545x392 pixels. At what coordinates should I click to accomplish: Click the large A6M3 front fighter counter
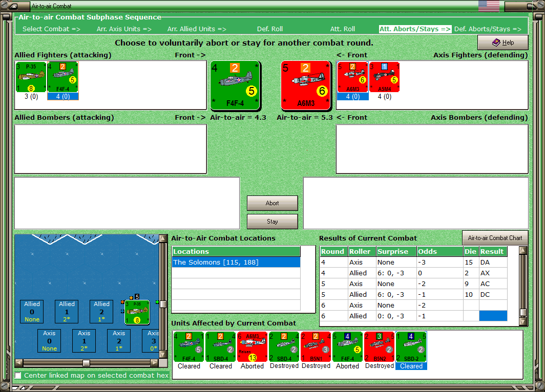306,85
